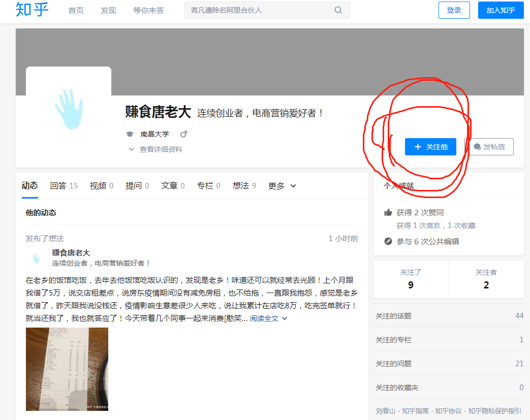Screen dimensions: 530x420
Task: Open 关注了 9 following count
Action: pos(411,279)
